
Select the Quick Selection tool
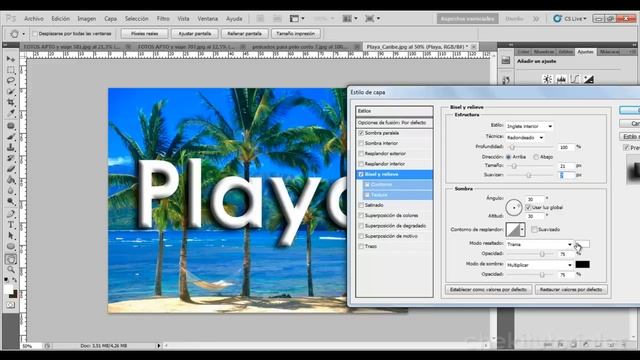[11, 92]
